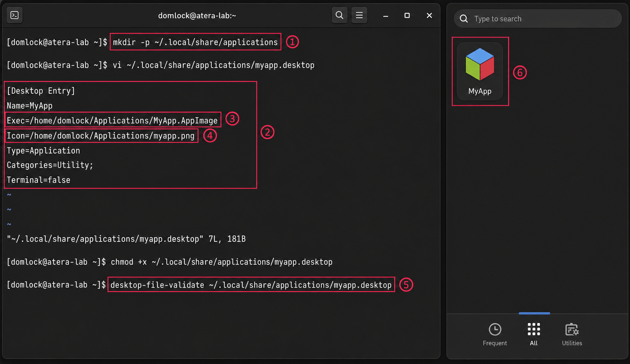Switch to the All apps tab
Image resolution: width=630 pixels, height=364 pixels.
click(x=534, y=335)
